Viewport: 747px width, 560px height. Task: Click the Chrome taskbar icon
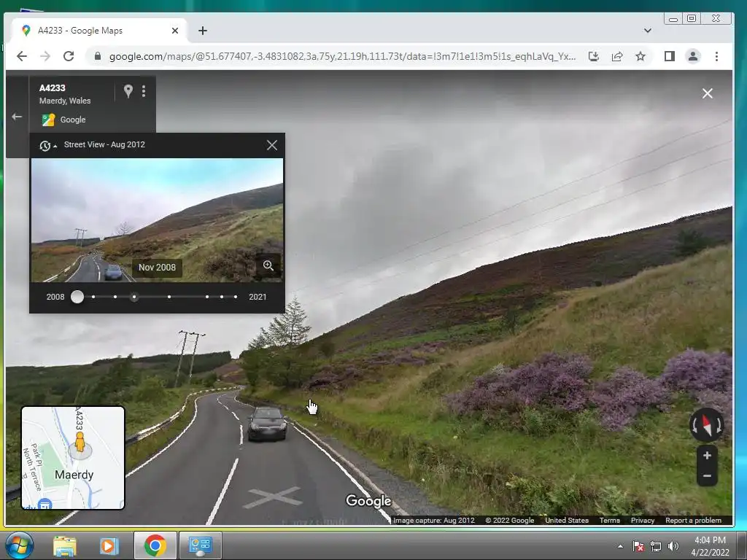tap(155, 545)
